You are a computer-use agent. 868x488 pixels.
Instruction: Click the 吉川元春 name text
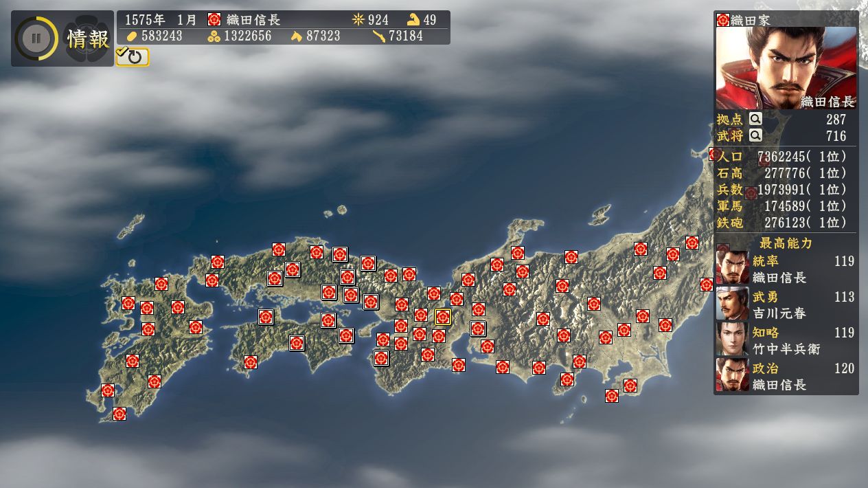tap(779, 313)
